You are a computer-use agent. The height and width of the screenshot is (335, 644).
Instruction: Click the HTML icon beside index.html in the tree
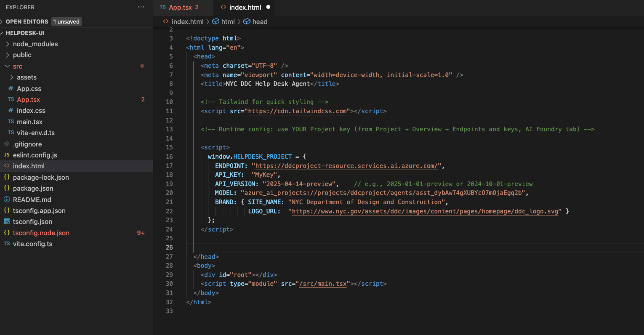pyautogui.click(x=7, y=166)
